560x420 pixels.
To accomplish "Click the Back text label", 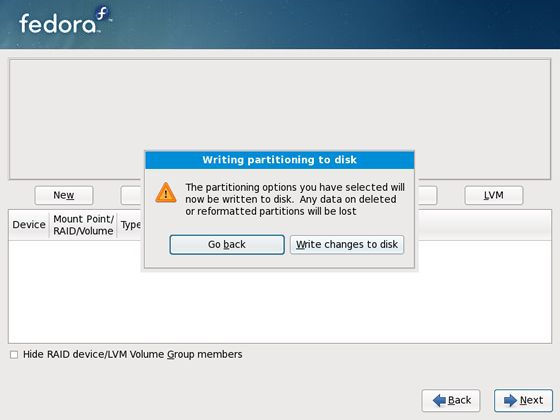I will pos(460,400).
